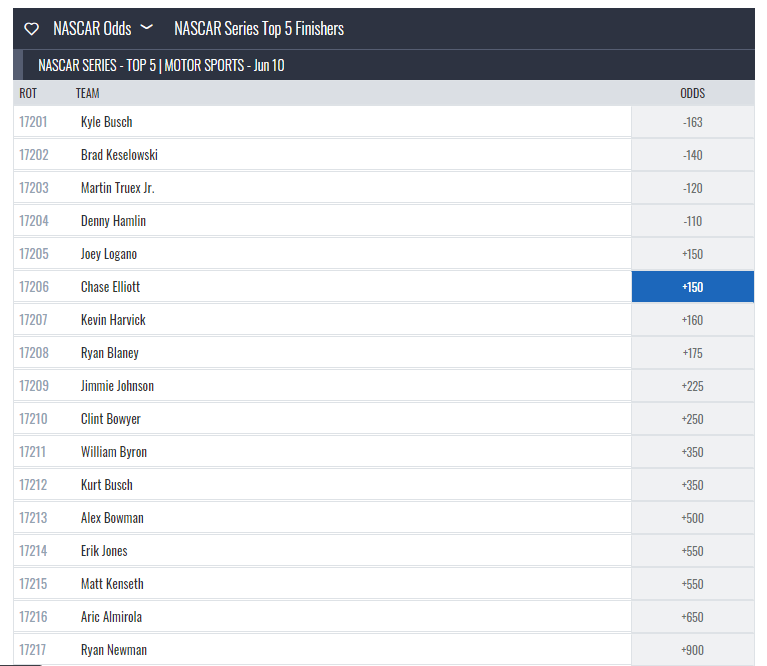Add Denny Hamlin -110 odds to bet slip
Viewport: 767px width, 666px height.
click(x=692, y=221)
